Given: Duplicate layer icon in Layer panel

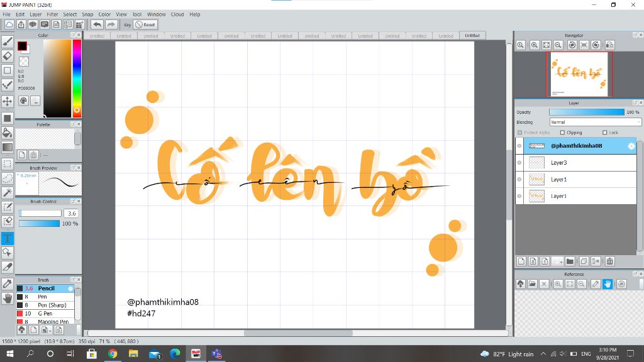Looking at the screenshot, I should (584, 261).
